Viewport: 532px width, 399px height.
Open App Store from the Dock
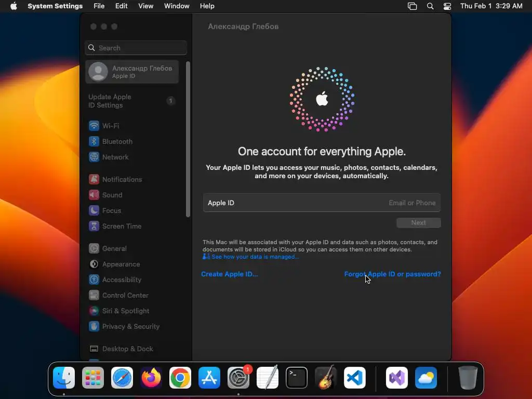click(209, 378)
